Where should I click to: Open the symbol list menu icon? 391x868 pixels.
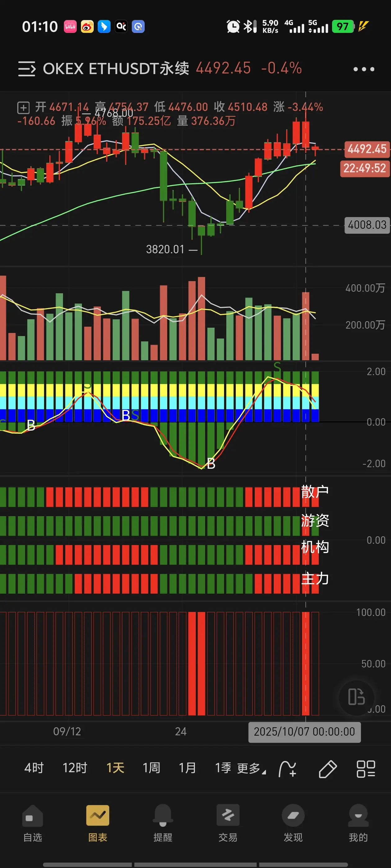(x=27, y=69)
